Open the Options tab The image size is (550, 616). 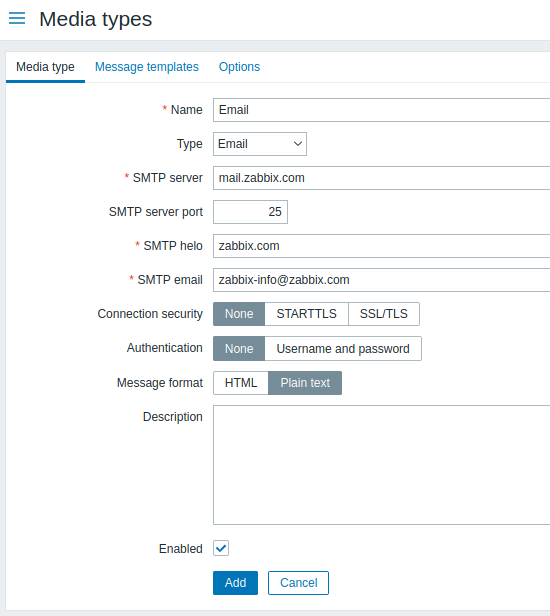click(x=239, y=67)
